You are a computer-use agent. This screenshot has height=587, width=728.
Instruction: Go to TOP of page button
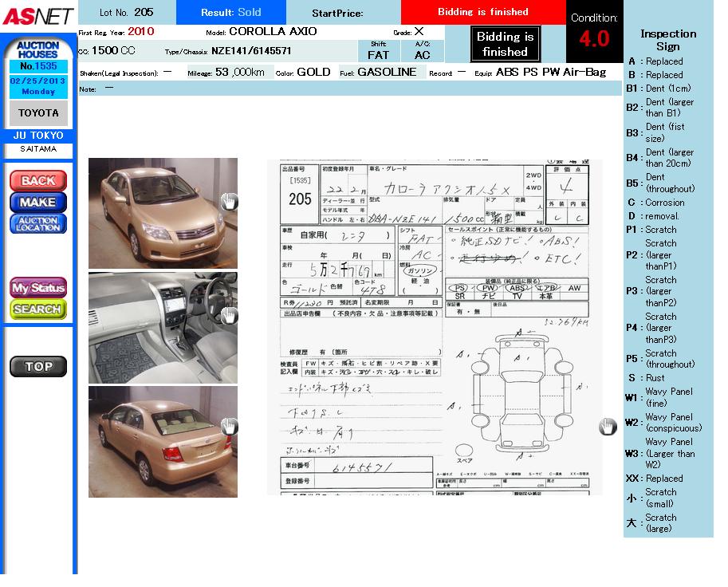click(x=38, y=367)
